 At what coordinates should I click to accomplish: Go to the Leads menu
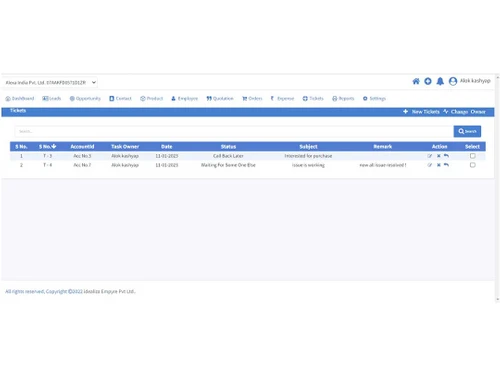coord(52,98)
